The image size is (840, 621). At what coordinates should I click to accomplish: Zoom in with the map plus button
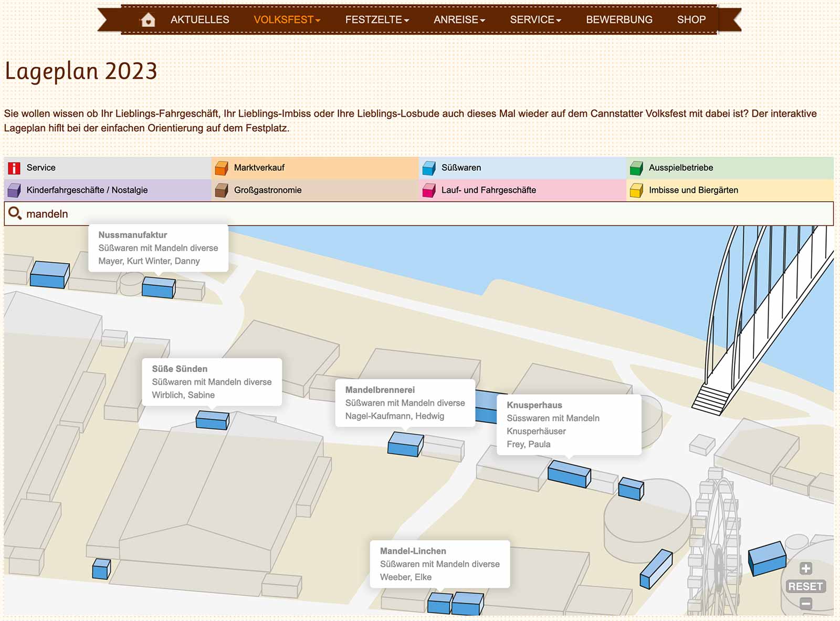coord(805,568)
